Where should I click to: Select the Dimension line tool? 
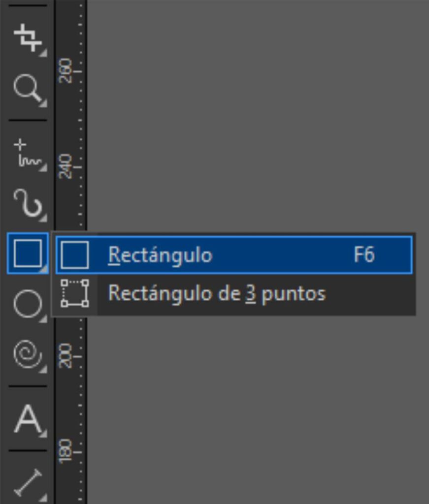click(27, 483)
